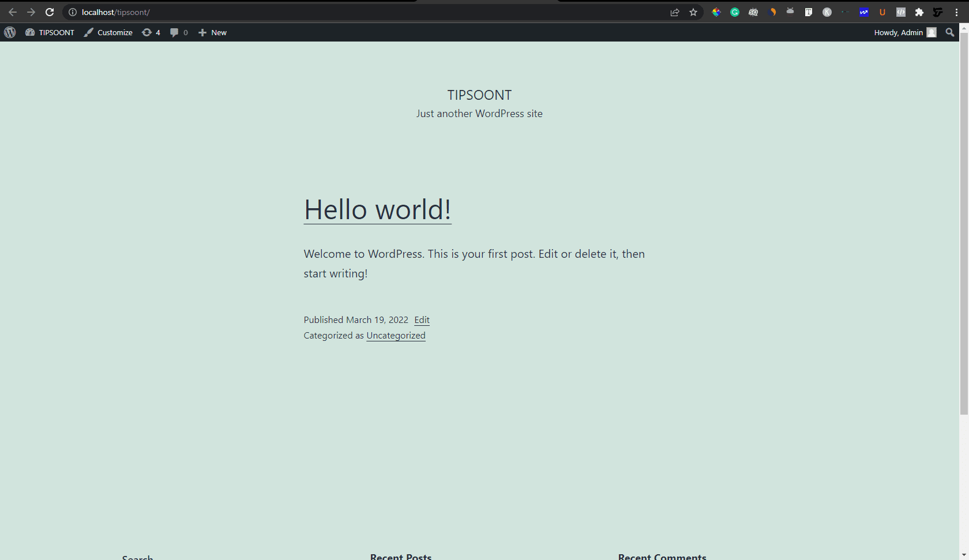Open the WordPress logo menu
969x560 pixels.
point(10,32)
